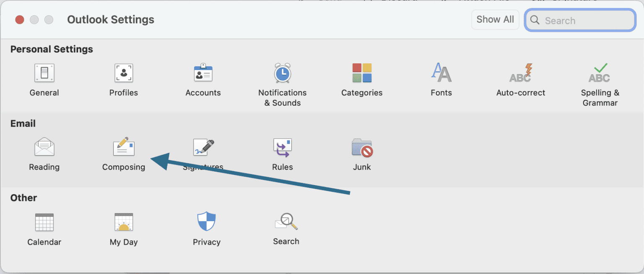Click inside the Search field

(583, 20)
